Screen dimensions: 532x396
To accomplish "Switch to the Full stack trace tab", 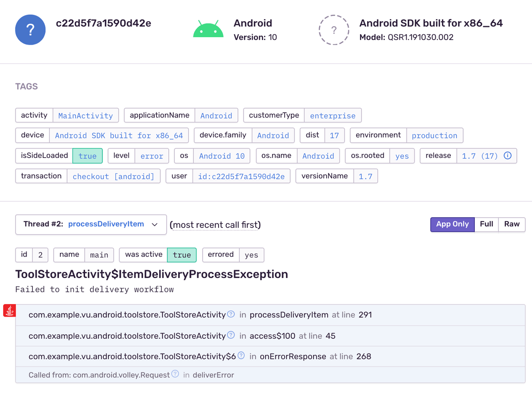I will pos(486,224).
